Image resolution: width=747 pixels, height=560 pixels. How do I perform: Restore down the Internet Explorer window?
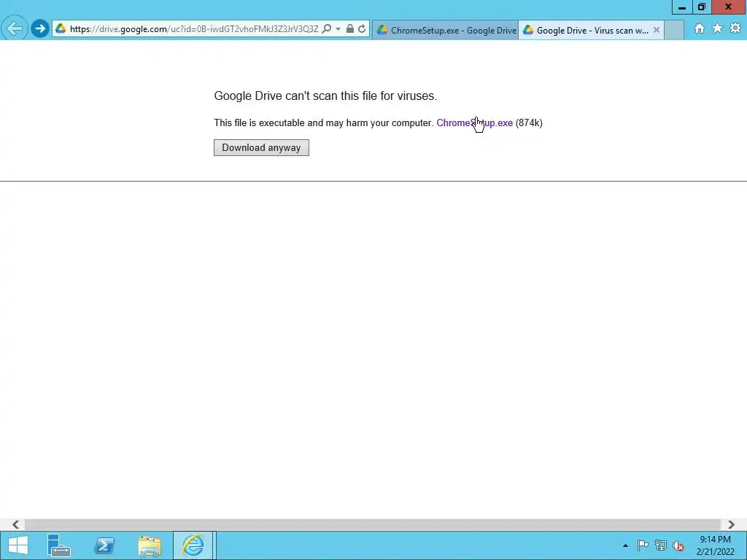[x=701, y=7]
